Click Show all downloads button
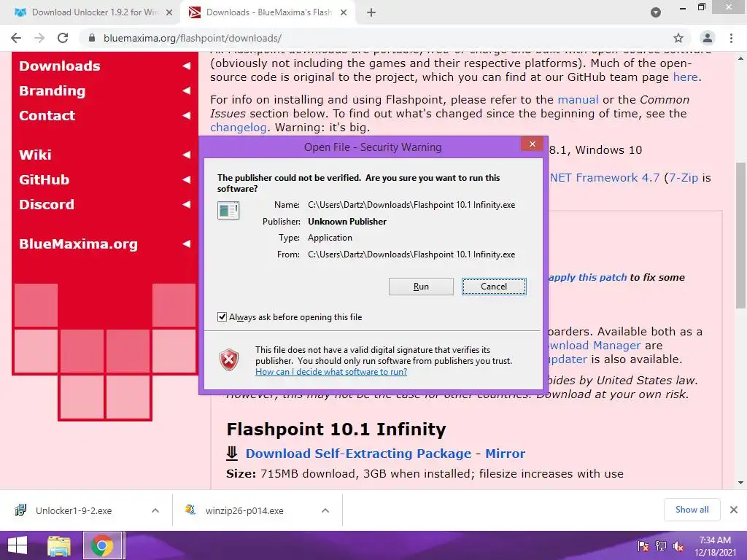 point(692,510)
